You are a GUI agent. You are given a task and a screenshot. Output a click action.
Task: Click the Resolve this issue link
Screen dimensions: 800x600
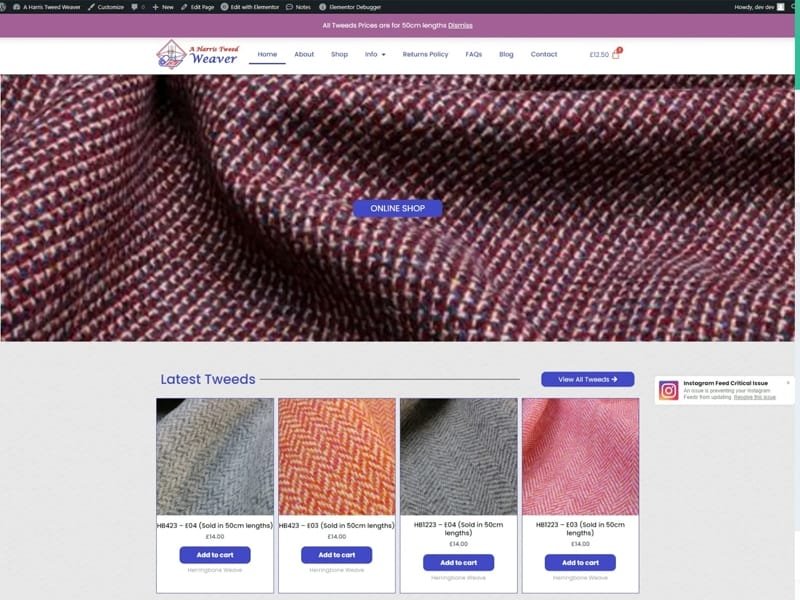click(755, 397)
